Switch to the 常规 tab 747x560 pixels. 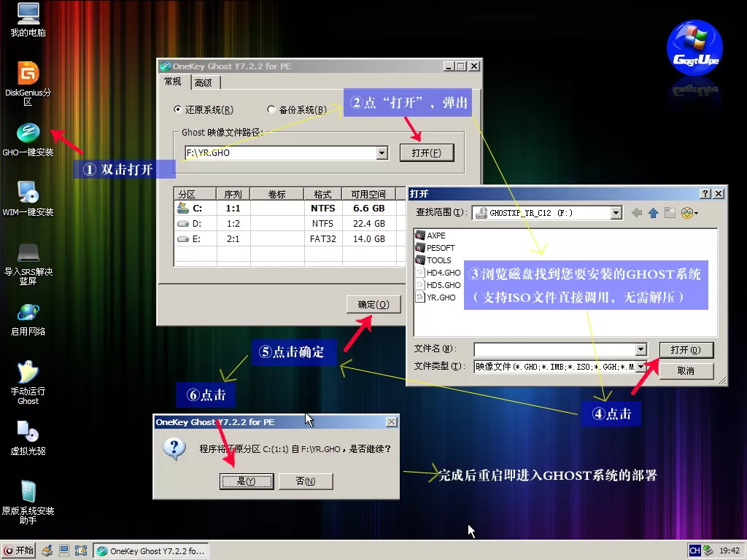(173, 82)
